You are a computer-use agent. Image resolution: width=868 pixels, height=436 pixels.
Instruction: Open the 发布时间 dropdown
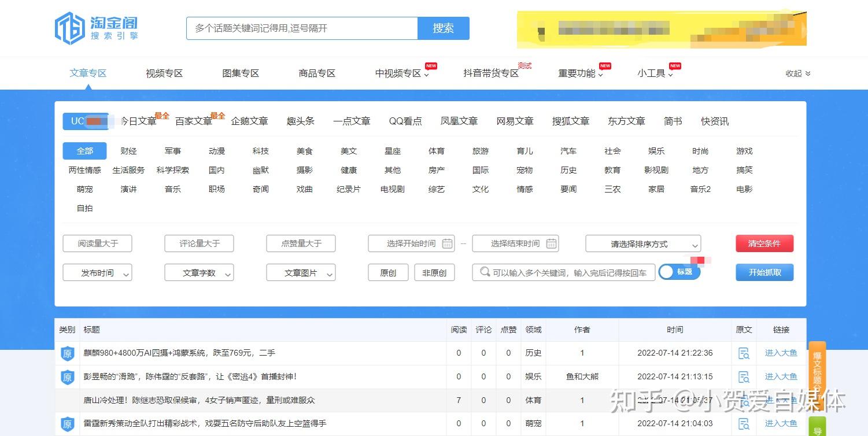click(x=97, y=272)
